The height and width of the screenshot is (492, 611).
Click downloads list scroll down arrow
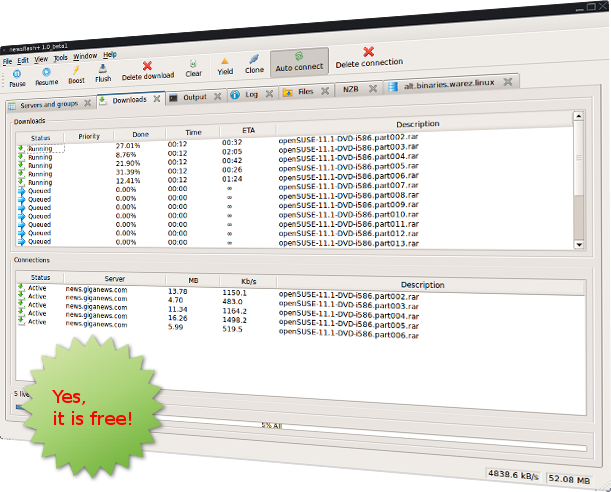tap(579, 245)
